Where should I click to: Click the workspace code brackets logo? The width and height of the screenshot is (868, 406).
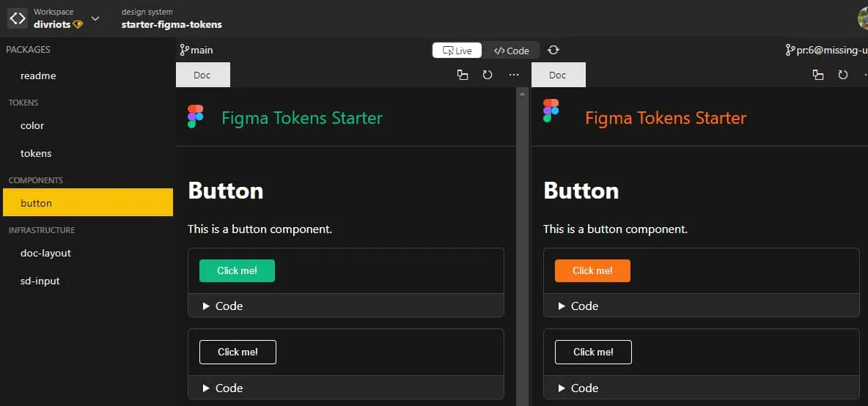(x=18, y=18)
